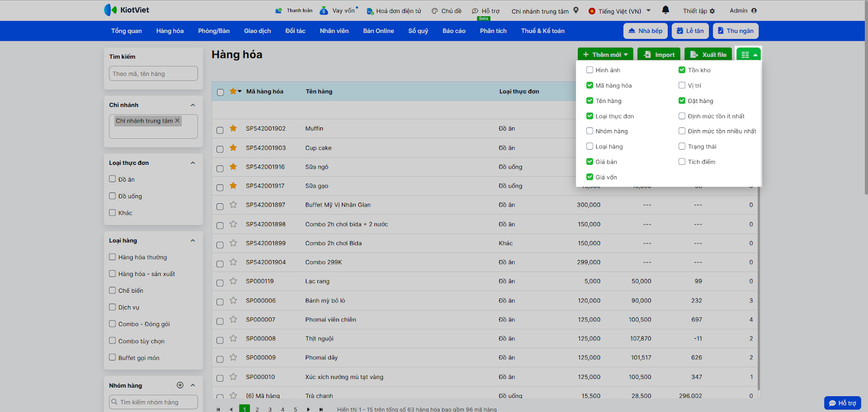Click the column display toggle icon
Viewport: 868px width, 412px height.
[749, 55]
